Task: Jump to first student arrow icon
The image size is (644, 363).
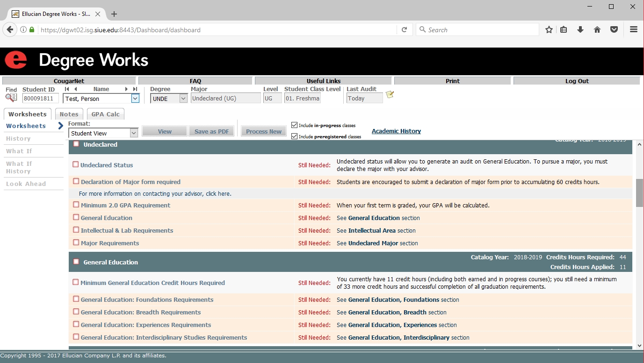Action: click(67, 89)
